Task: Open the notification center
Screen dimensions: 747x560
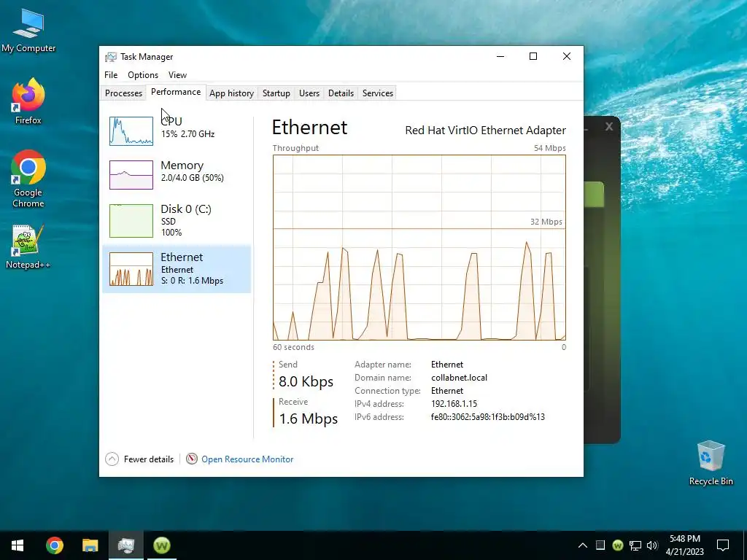Action: tap(723, 545)
